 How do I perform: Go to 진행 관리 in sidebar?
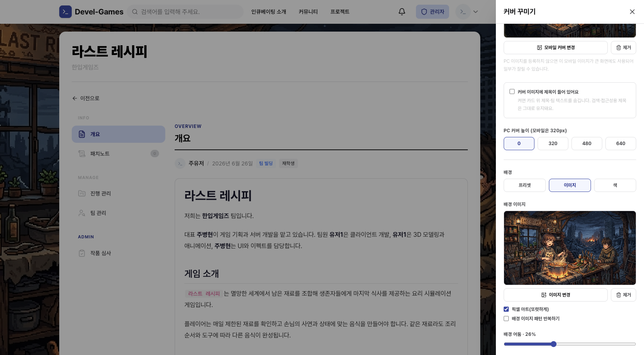click(x=119, y=193)
